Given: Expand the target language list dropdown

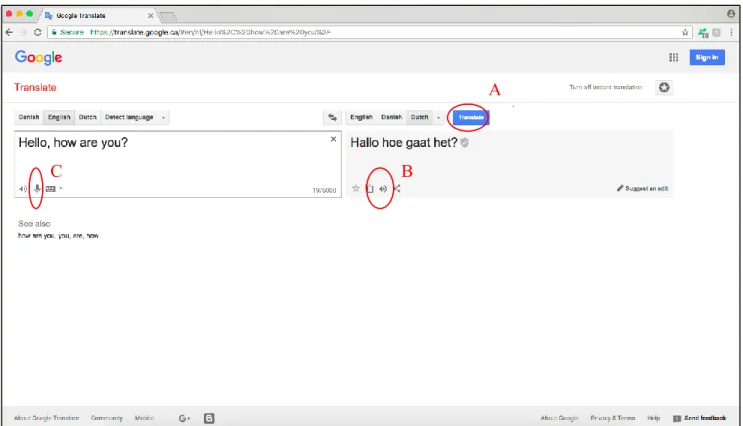Looking at the screenshot, I should click(438, 117).
